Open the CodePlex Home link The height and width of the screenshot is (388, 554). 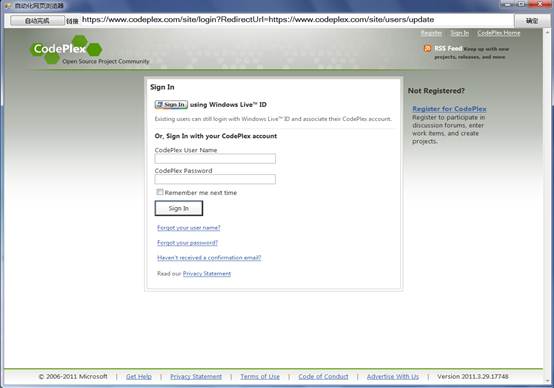pyautogui.click(x=499, y=33)
